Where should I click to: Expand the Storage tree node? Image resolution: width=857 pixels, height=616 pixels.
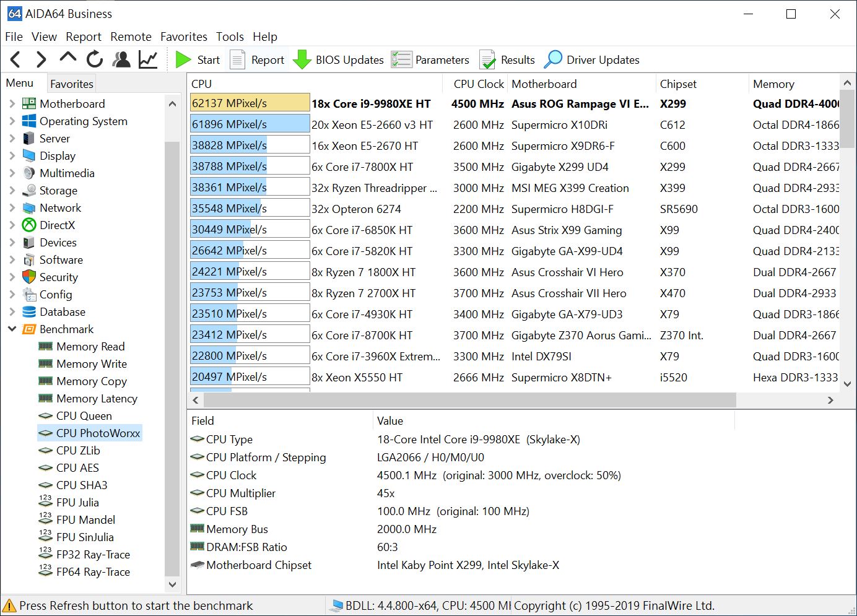(12, 190)
